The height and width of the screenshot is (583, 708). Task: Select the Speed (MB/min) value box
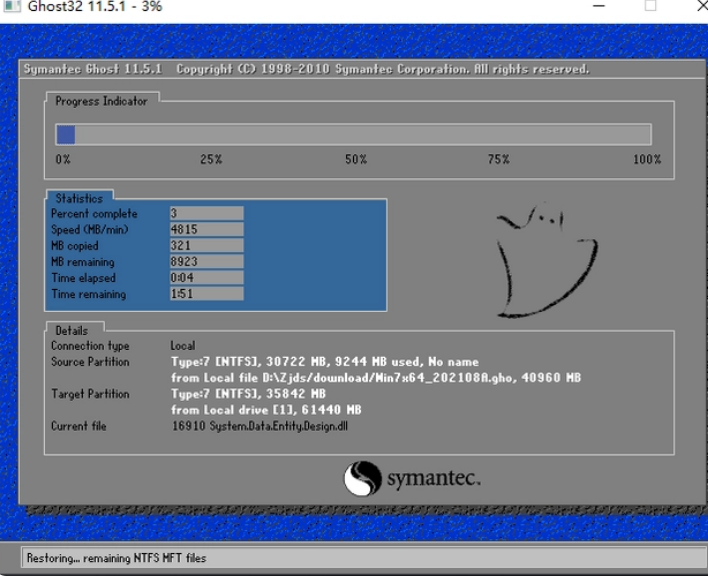pyautogui.click(x=206, y=230)
